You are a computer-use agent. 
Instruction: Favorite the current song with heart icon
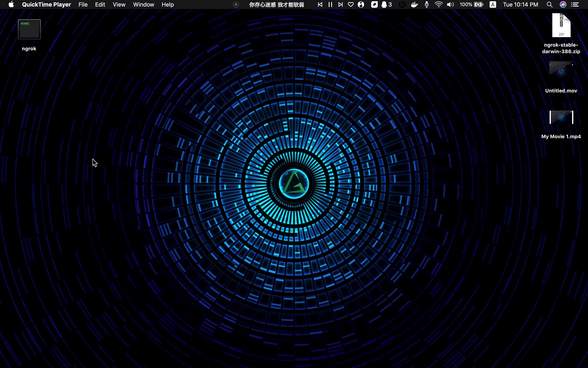click(x=351, y=4)
